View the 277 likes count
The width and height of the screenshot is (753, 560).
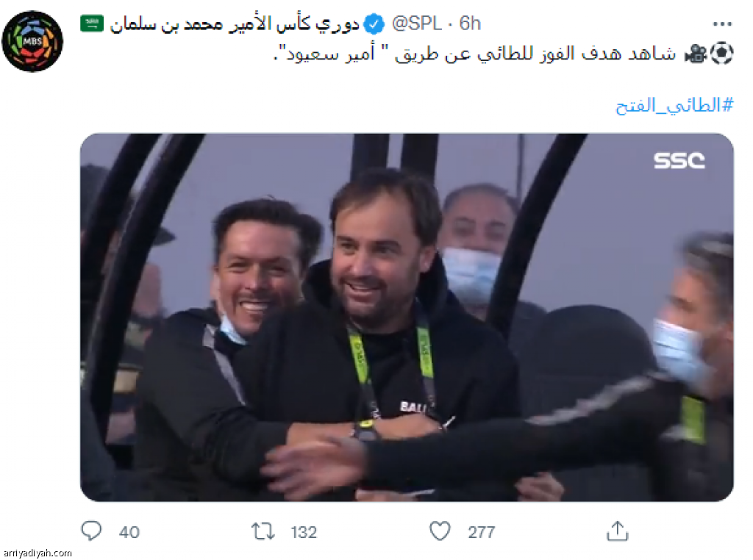click(481, 532)
